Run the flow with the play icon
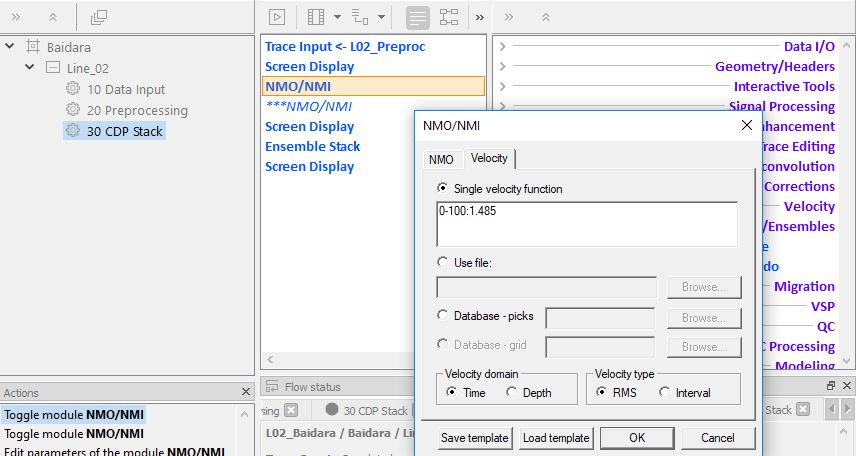The image size is (857, 456). (x=277, y=17)
